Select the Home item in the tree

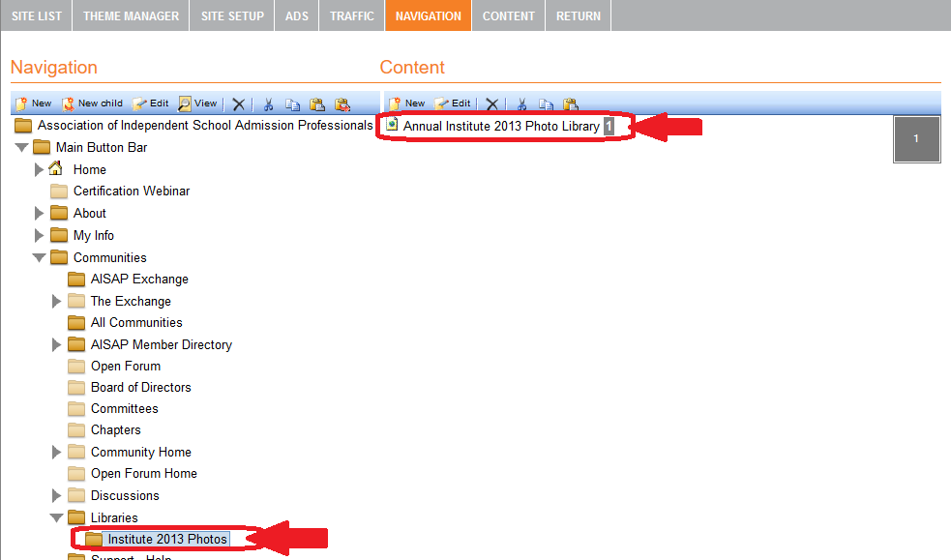pos(90,169)
